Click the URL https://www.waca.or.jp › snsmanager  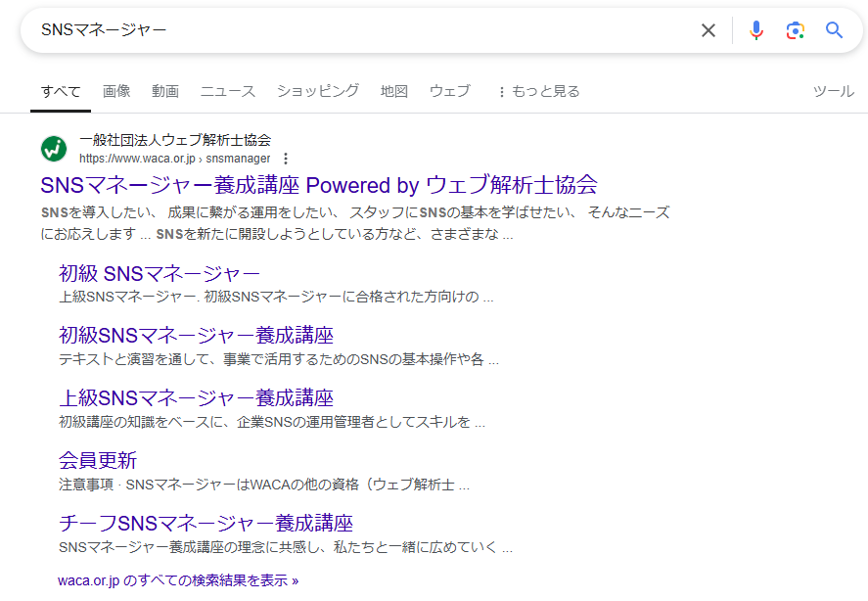(x=174, y=159)
